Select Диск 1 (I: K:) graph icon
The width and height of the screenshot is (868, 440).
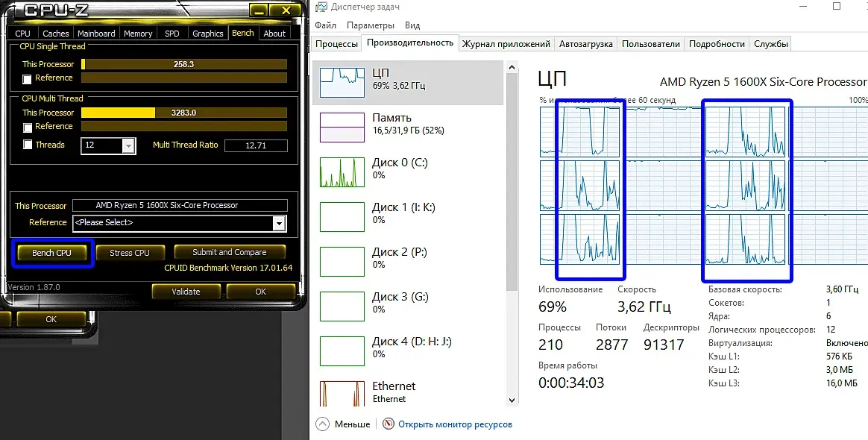point(342,217)
